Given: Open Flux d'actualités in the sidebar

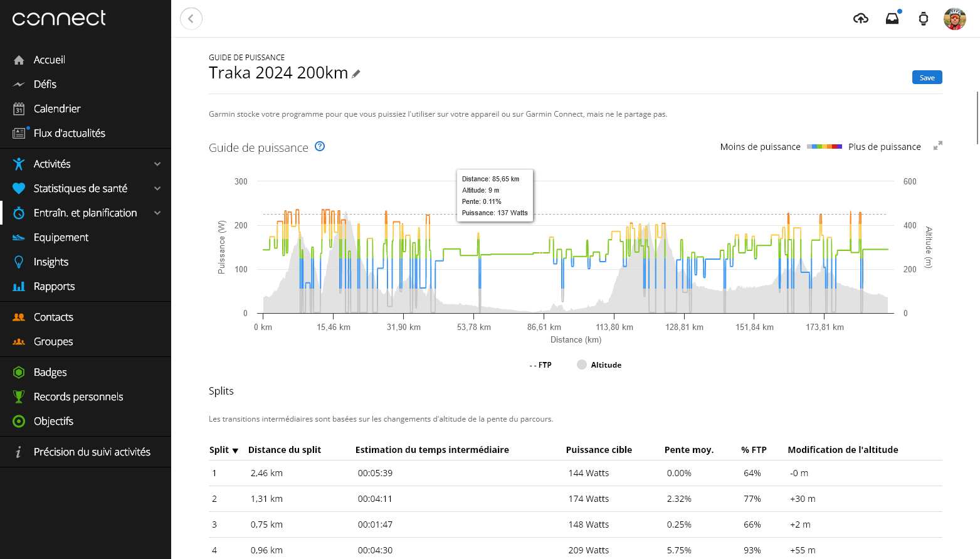Looking at the screenshot, I should (70, 133).
